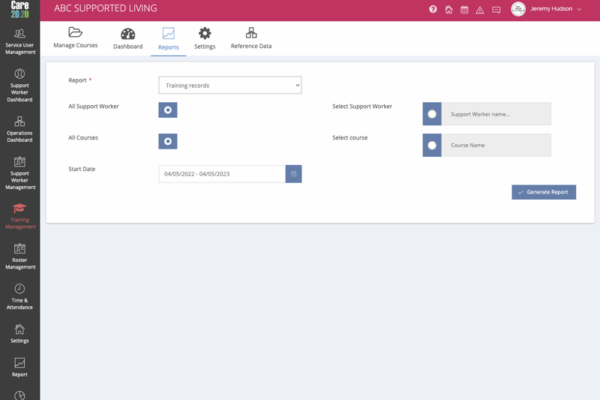Open the calendar picker beside Start Date
The height and width of the screenshot is (400, 600).
click(x=293, y=174)
